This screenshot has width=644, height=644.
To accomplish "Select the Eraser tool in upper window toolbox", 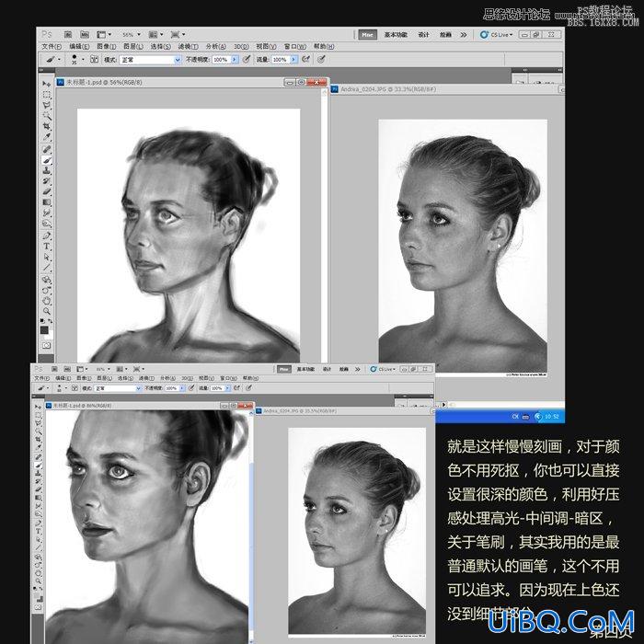I will point(46,191).
